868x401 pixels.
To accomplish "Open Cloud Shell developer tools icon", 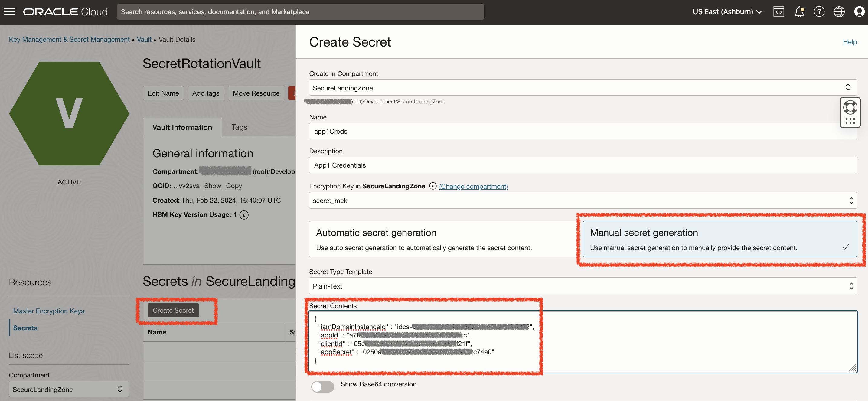I will click(778, 11).
